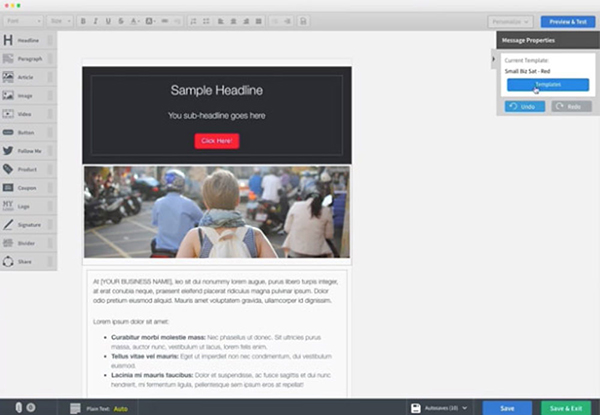Increase indent of the text
This screenshot has width=600, height=415.
coord(287,21)
